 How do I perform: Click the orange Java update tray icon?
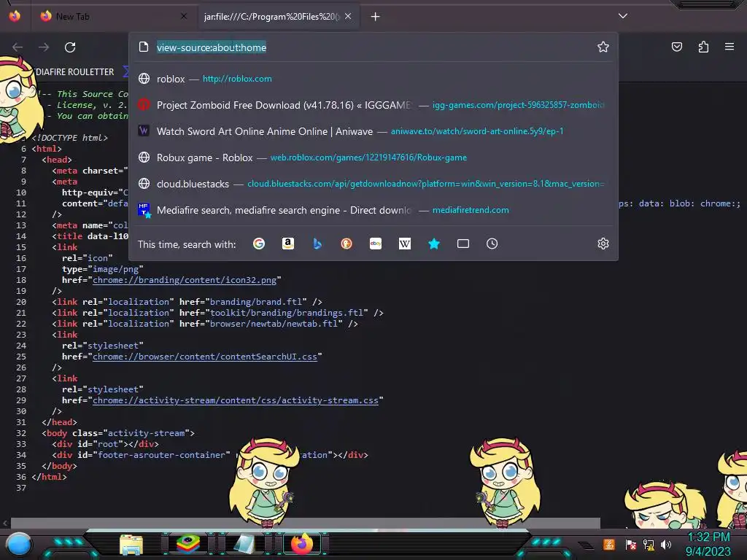[x=609, y=544]
